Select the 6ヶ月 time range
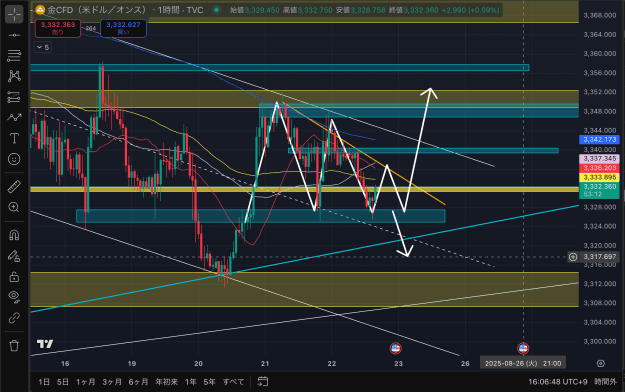The image size is (625, 392). click(x=138, y=382)
